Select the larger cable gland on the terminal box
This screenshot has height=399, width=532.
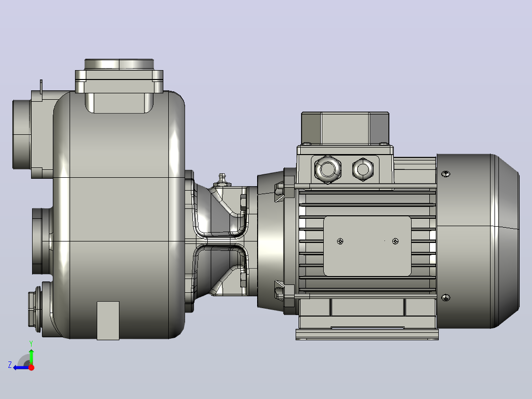pos(327,169)
